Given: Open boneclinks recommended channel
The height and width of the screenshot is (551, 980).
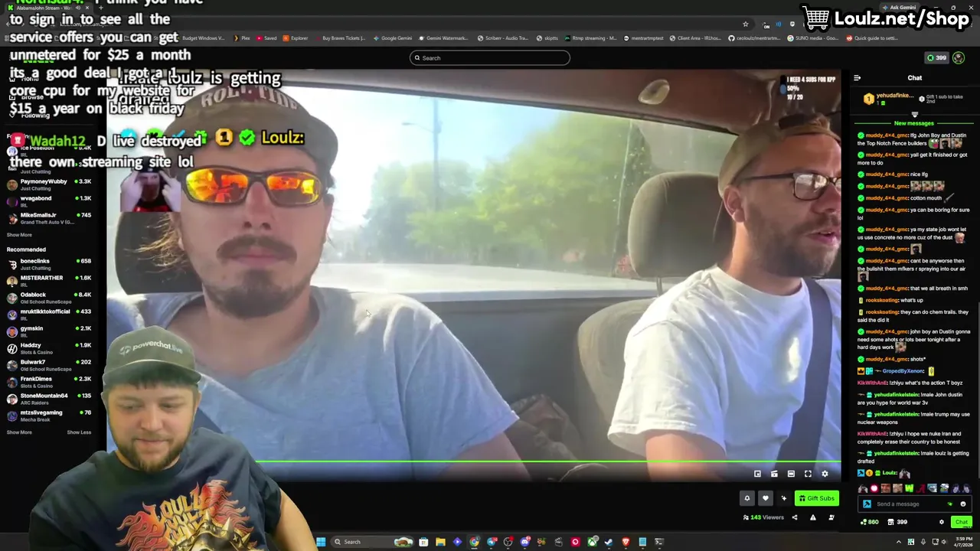Looking at the screenshot, I should (x=48, y=264).
